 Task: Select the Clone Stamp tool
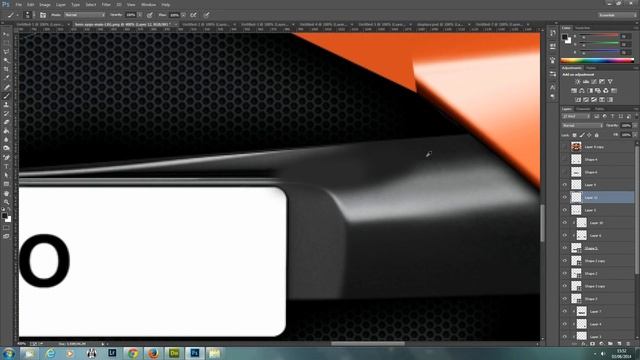click(x=6, y=105)
